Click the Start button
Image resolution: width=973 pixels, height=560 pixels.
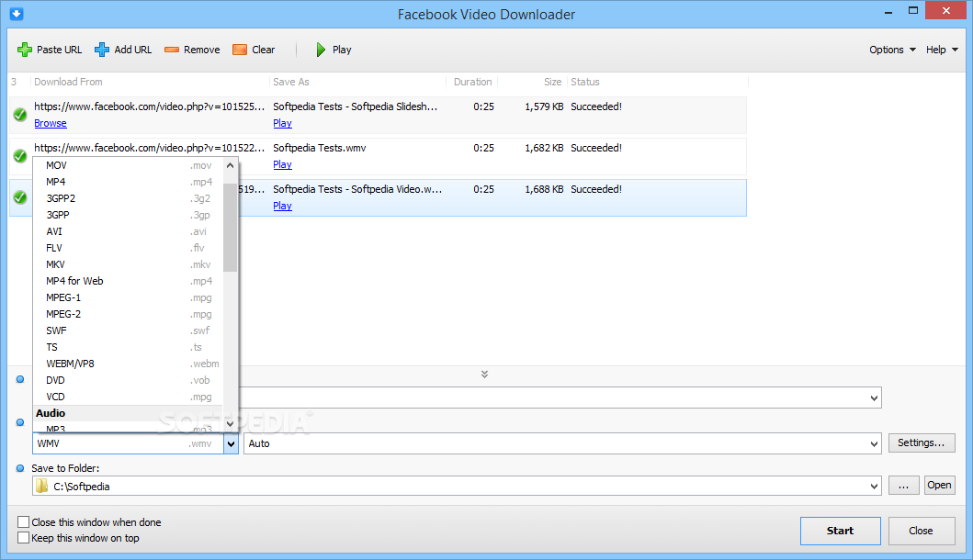[840, 531]
